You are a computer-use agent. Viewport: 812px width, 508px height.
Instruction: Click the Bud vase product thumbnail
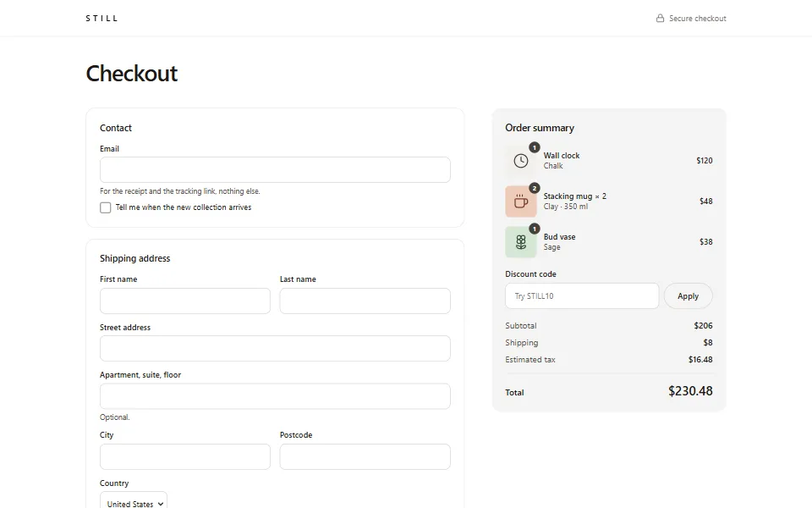(x=520, y=241)
